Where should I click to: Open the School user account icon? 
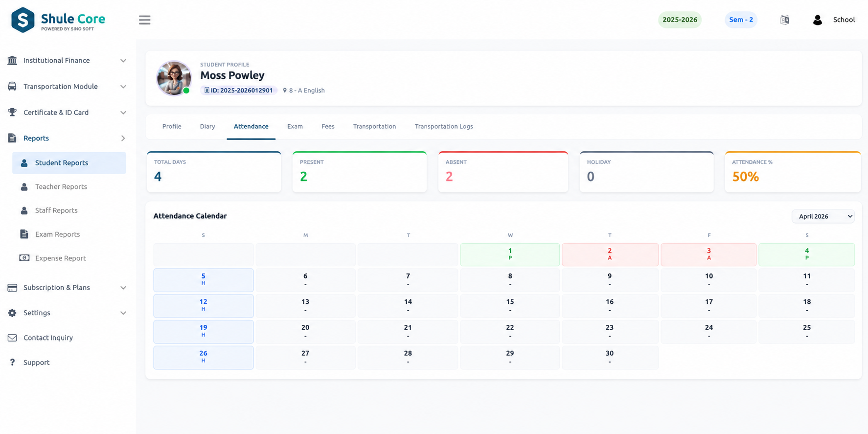pos(817,20)
